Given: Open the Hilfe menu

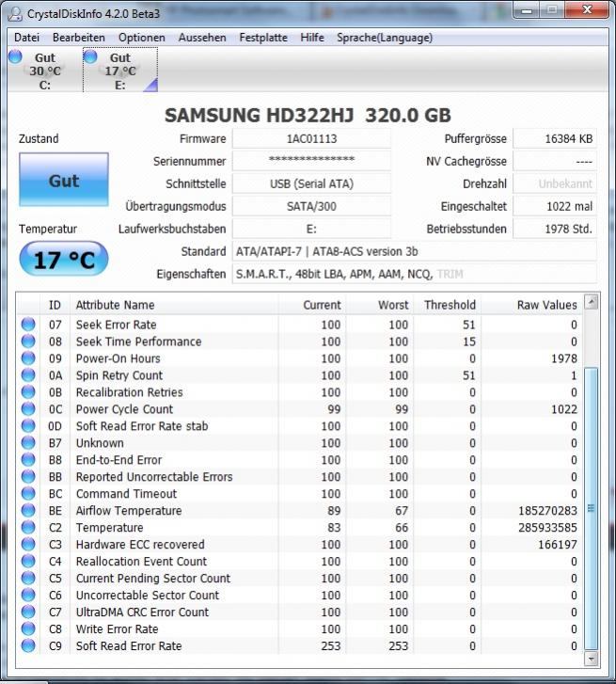Looking at the screenshot, I should (x=312, y=38).
